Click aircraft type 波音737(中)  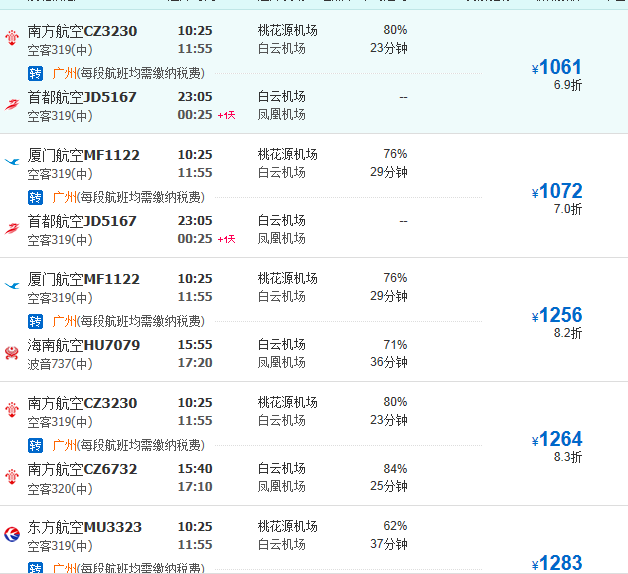point(60,364)
